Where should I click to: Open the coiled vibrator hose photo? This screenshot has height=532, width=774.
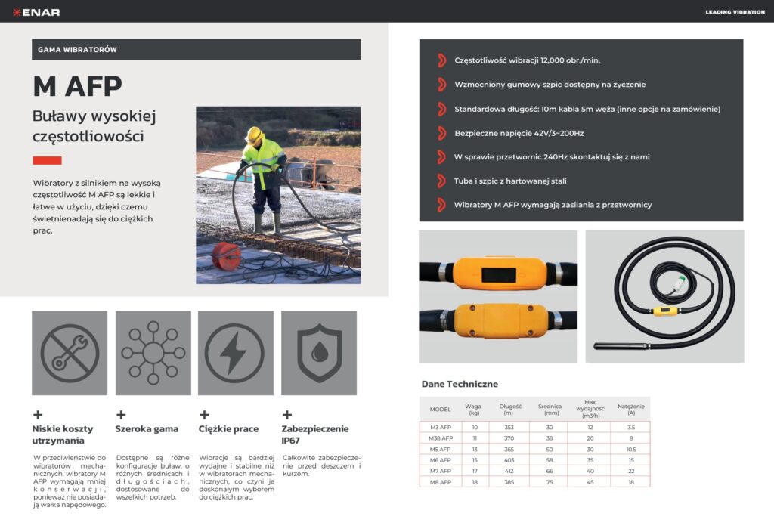664,296
